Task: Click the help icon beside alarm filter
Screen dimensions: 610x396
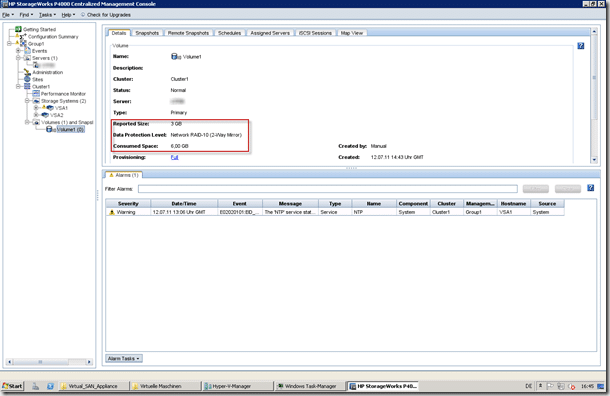Action: pos(591,188)
